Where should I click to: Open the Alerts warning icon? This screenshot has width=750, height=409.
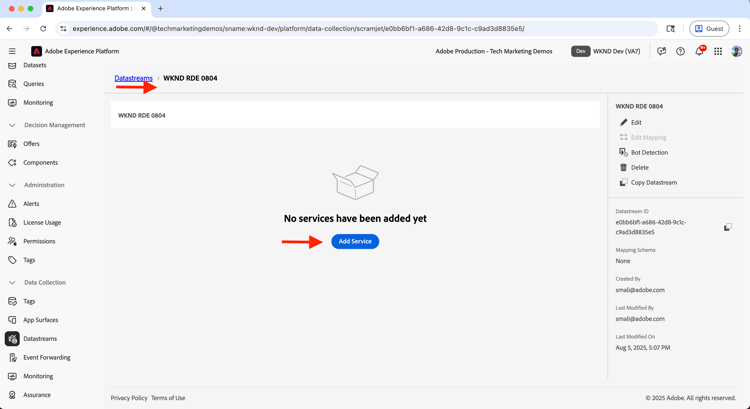[x=12, y=204]
